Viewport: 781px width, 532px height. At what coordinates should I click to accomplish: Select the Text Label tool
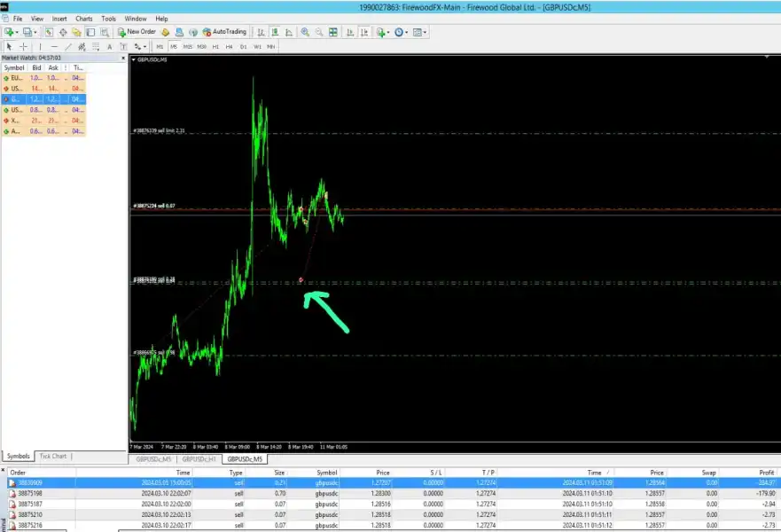[x=123, y=46]
